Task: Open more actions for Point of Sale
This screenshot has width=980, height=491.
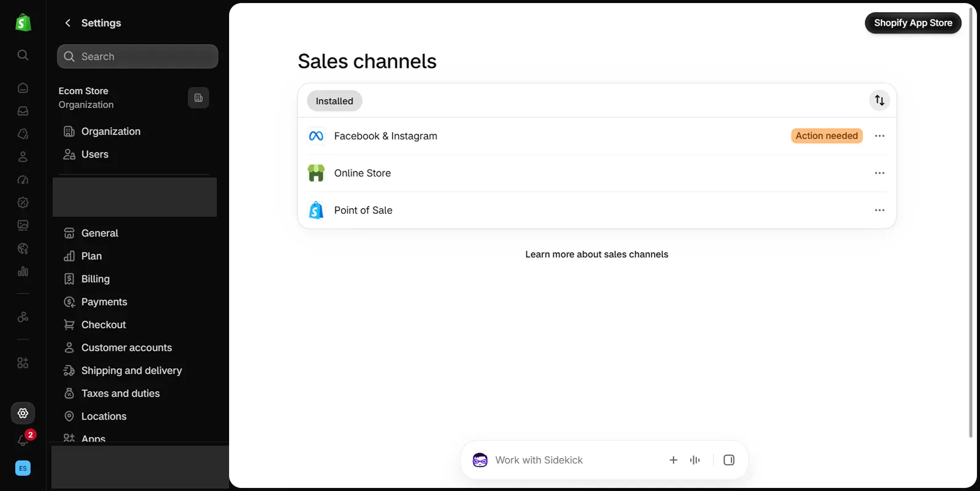Action: tap(880, 210)
